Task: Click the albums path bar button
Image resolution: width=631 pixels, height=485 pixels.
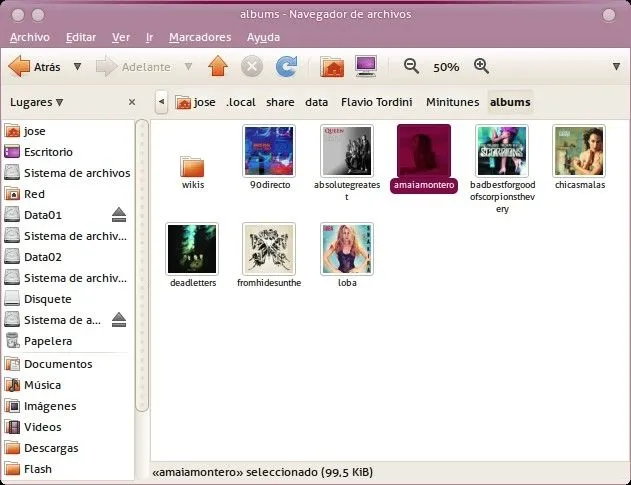Action: click(x=510, y=102)
